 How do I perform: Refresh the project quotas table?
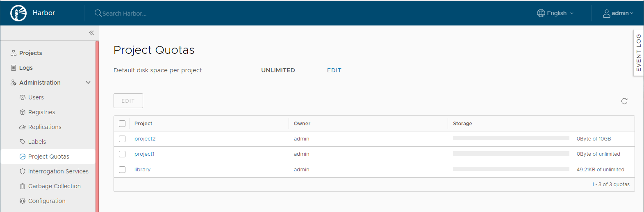tap(624, 101)
